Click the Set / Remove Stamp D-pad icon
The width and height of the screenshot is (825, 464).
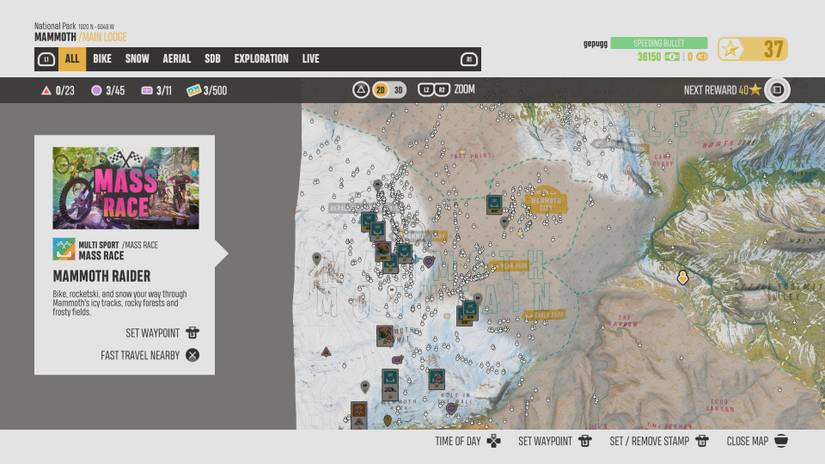click(702, 441)
